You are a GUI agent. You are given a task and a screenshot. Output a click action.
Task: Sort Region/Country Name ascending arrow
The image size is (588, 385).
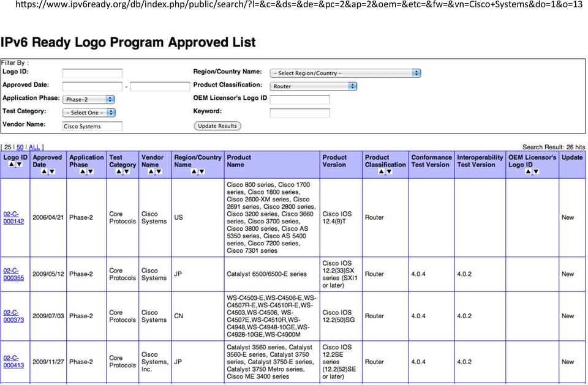point(194,171)
